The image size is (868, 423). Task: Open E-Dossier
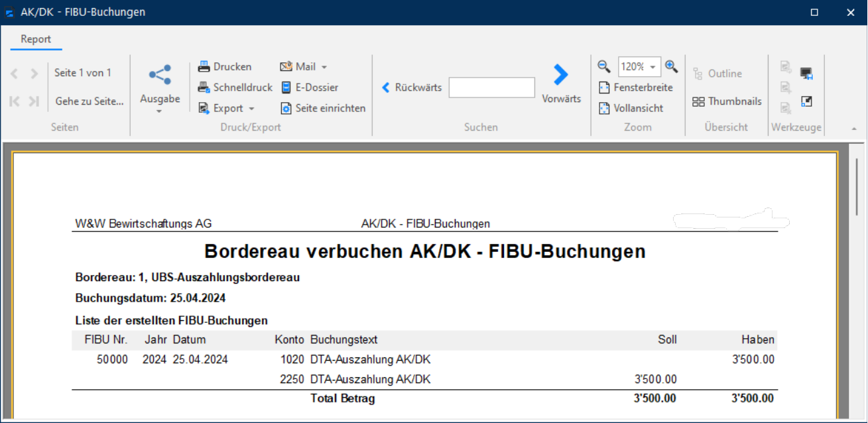click(x=309, y=87)
